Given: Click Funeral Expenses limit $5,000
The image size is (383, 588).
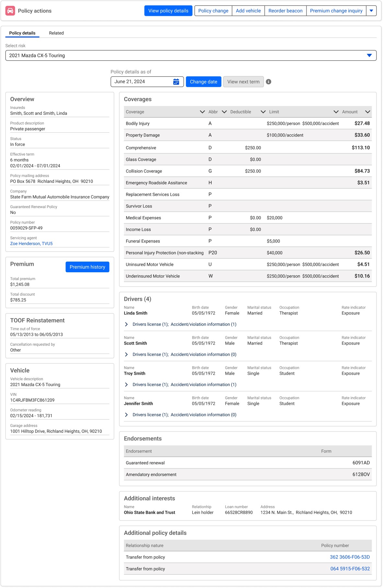Looking at the screenshot, I should point(273,241).
